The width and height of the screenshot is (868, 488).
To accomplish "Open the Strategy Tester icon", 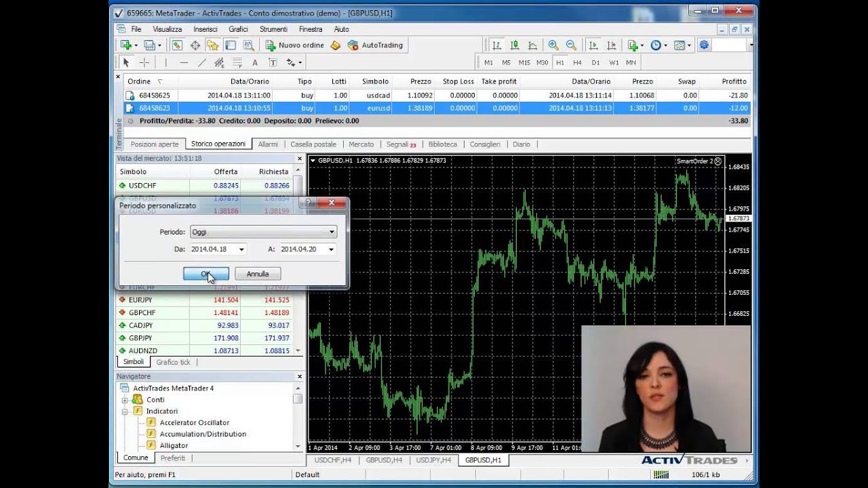I will pos(249,45).
